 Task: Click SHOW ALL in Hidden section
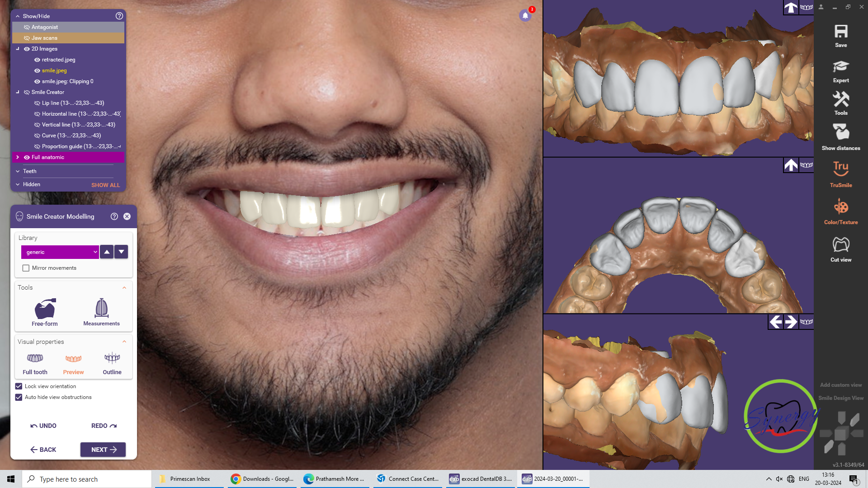pos(106,185)
